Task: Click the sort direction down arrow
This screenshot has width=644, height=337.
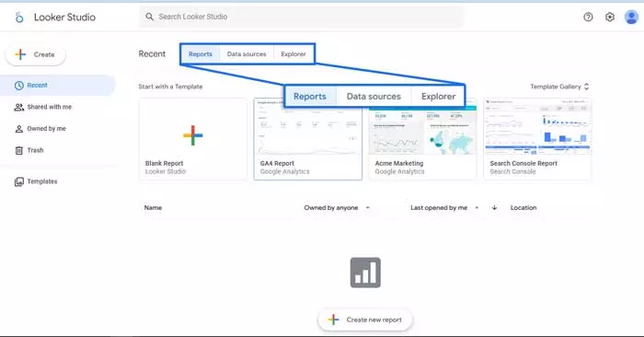Action: point(495,207)
